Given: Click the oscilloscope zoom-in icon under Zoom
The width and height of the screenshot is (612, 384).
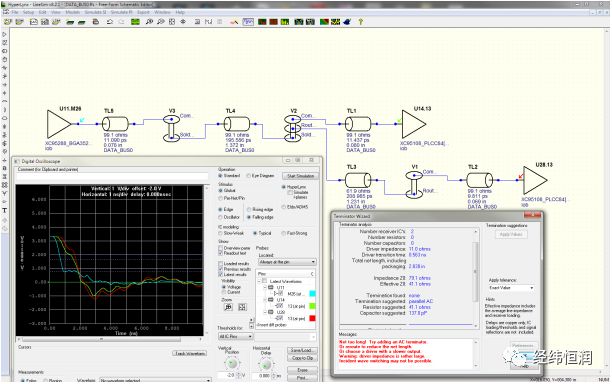Looking at the screenshot, I should tap(229, 307).
